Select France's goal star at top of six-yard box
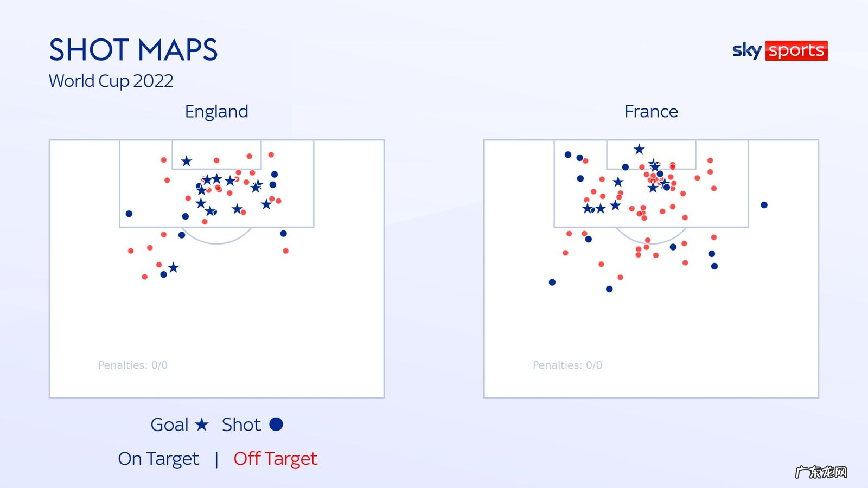The image size is (868, 488). coord(639,149)
